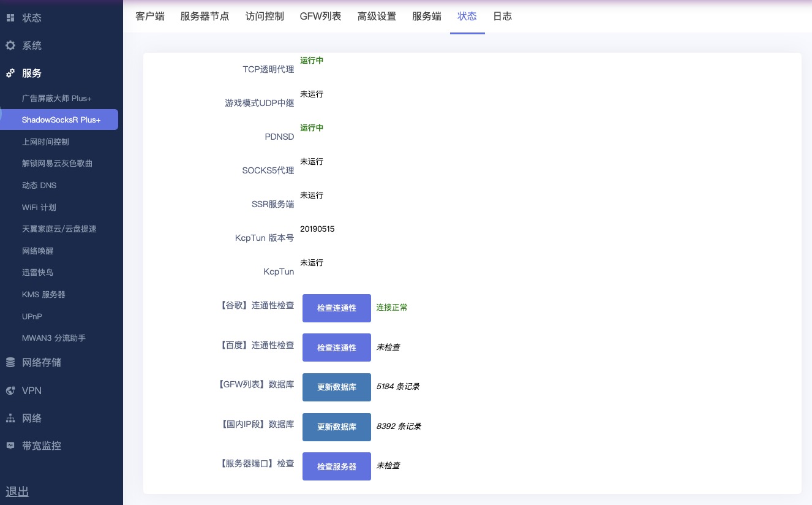Select the 服务 tools icon in sidebar
The image size is (812, 505).
(x=10, y=73)
